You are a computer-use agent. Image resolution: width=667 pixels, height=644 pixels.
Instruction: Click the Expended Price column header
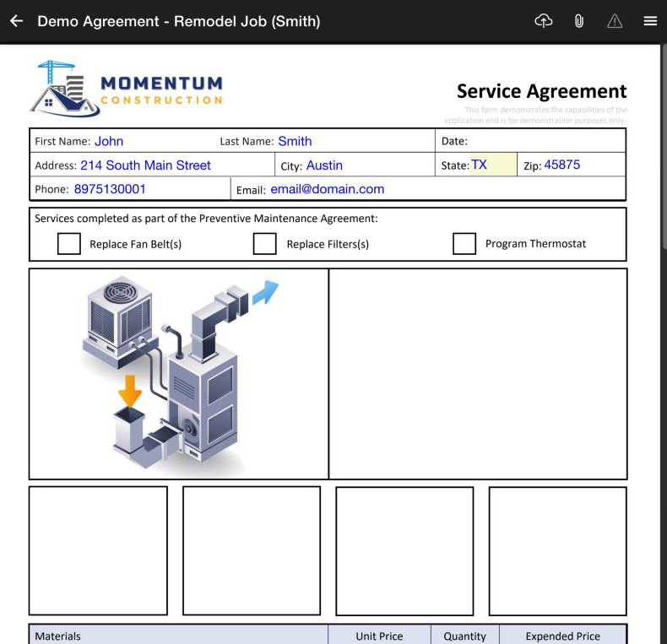pos(563,636)
